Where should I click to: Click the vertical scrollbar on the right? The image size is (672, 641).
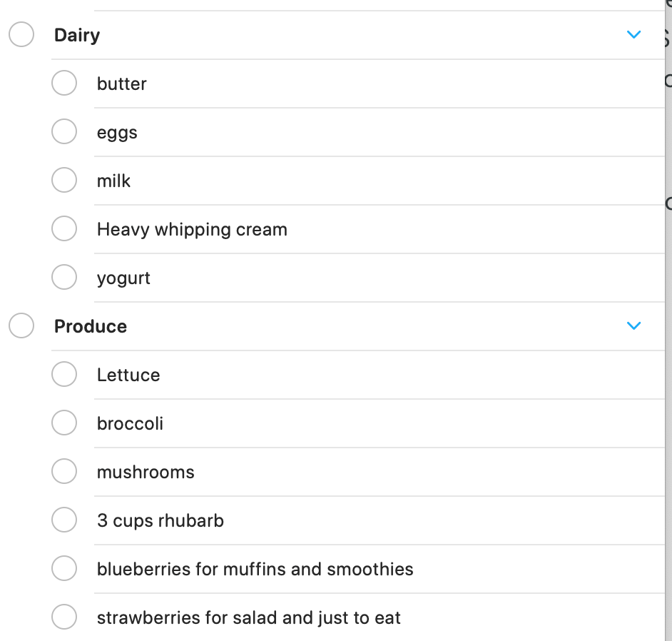668,321
